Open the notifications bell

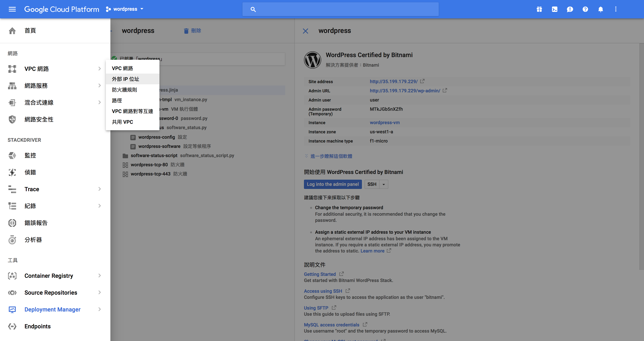pos(600,9)
